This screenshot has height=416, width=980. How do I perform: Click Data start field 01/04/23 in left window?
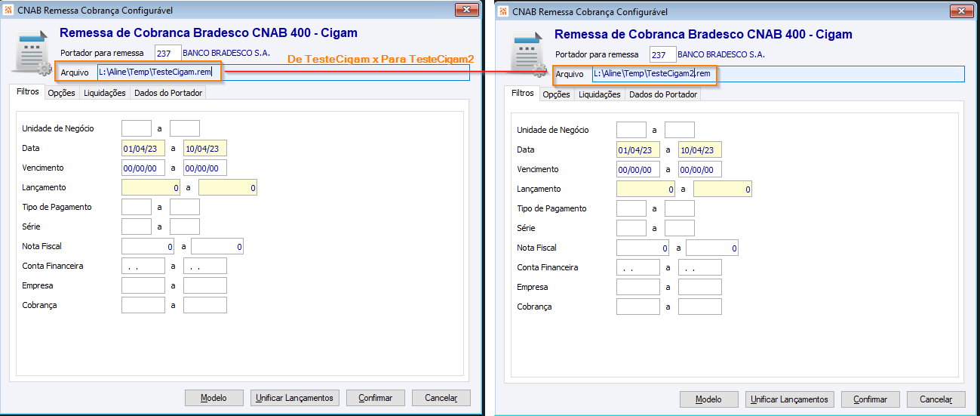coord(143,149)
